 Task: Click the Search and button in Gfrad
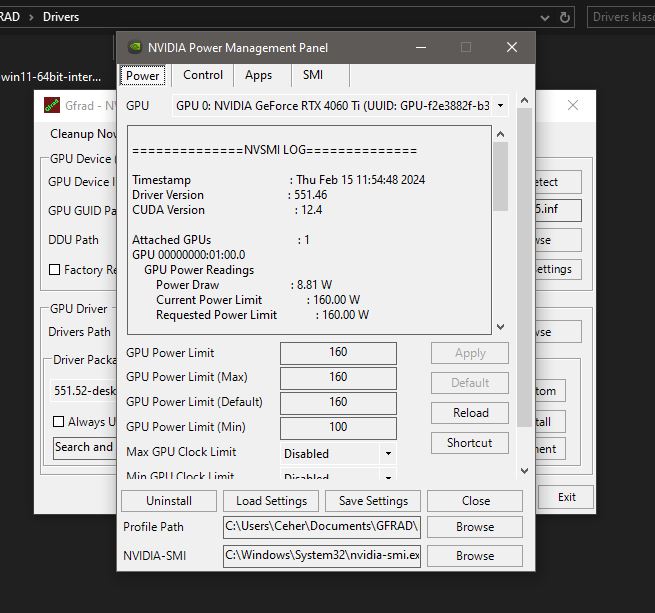(x=85, y=448)
